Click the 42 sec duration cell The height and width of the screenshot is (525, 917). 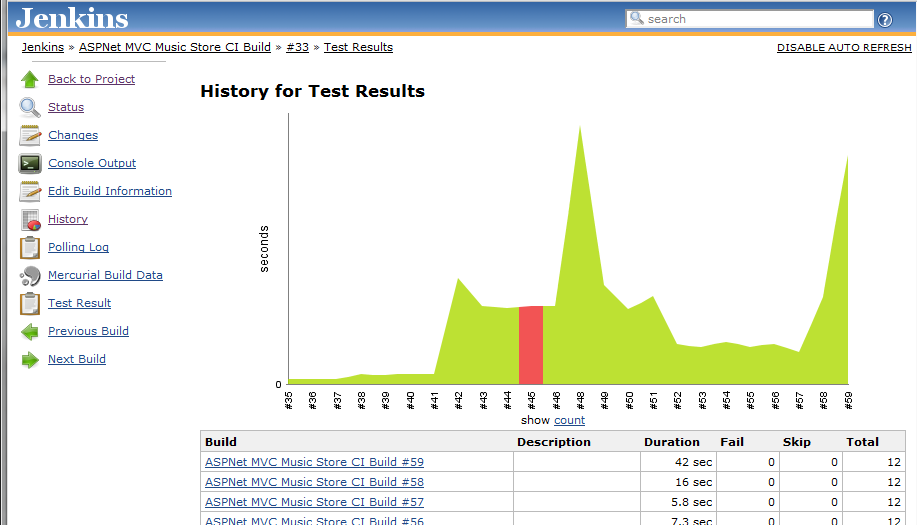point(678,462)
